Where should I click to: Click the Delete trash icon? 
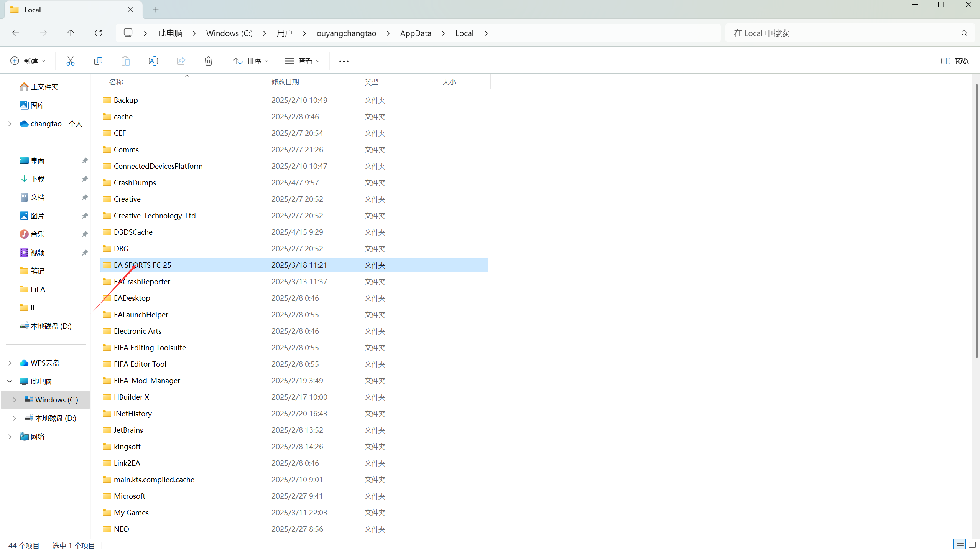pos(208,61)
